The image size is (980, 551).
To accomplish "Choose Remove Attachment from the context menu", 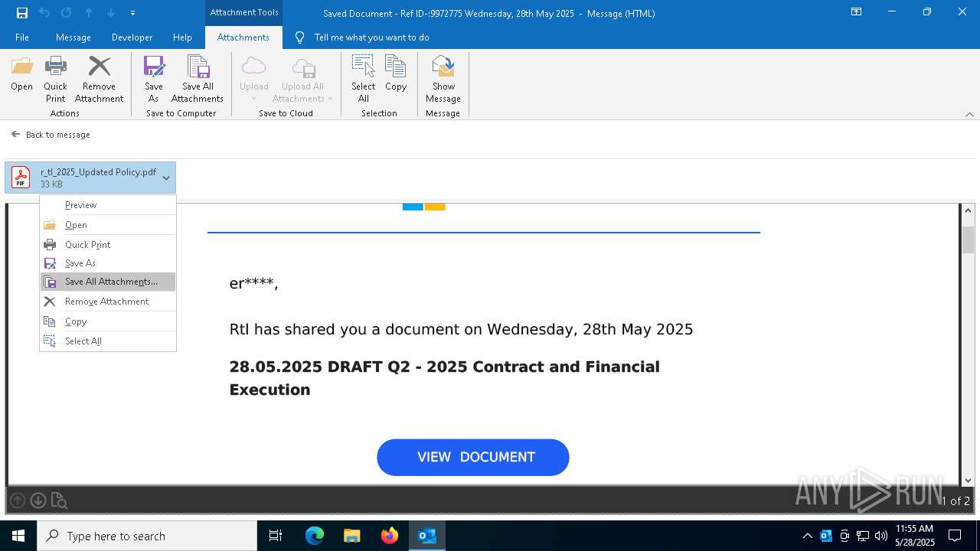I will [x=108, y=302].
